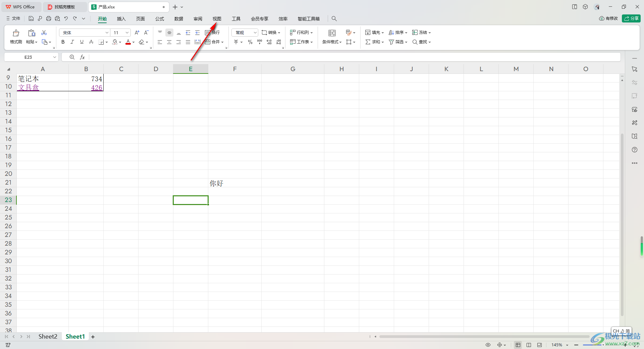Expand the Name Box dropdown arrow
The image size is (644, 349).
(x=55, y=57)
